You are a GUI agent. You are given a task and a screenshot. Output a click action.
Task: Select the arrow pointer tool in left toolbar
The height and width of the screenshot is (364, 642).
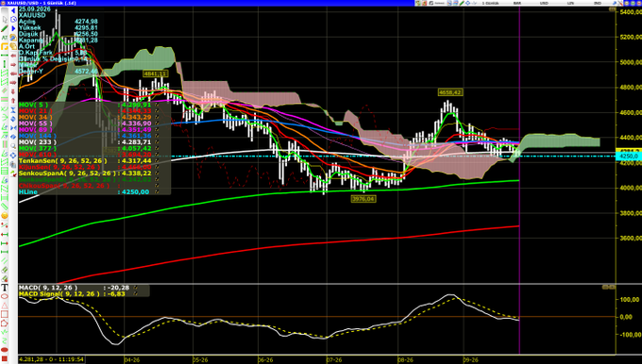(5, 19)
